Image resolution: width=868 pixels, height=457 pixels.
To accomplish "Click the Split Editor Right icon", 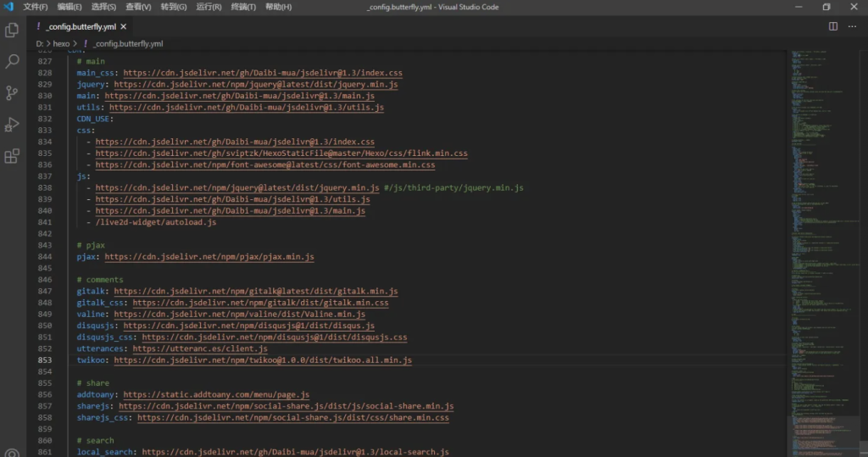I will coord(833,26).
